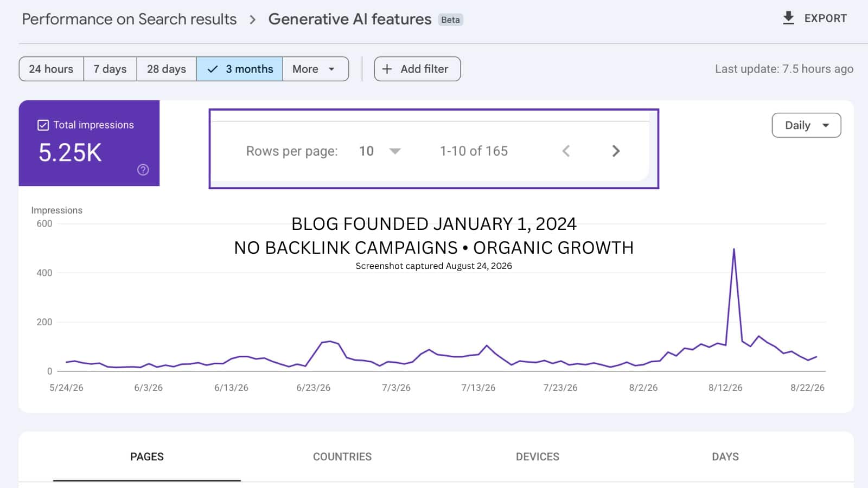
Task: Switch to the Days tab
Action: [725, 457]
